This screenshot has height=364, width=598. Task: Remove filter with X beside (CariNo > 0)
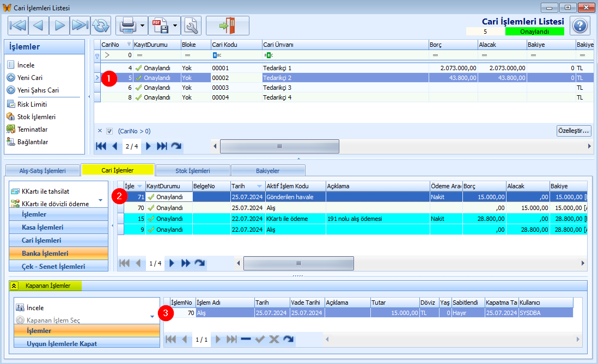tap(100, 131)
